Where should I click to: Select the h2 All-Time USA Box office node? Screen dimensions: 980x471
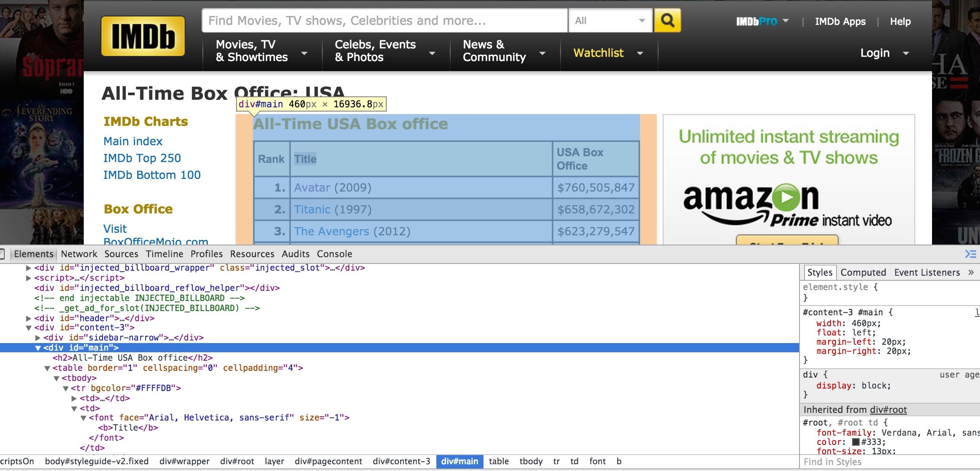(133, 358)
